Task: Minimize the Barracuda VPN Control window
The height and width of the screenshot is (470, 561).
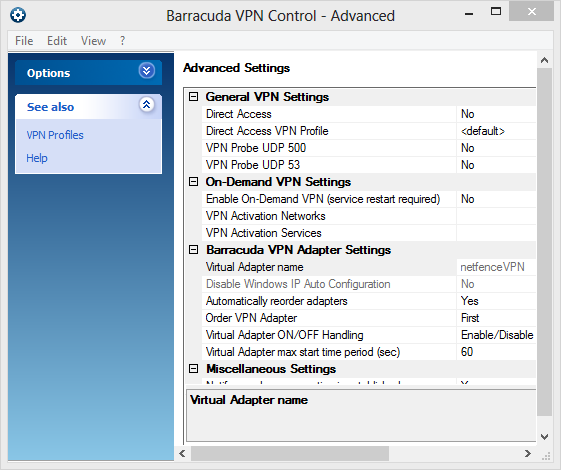Action: (x=469, y=14)
